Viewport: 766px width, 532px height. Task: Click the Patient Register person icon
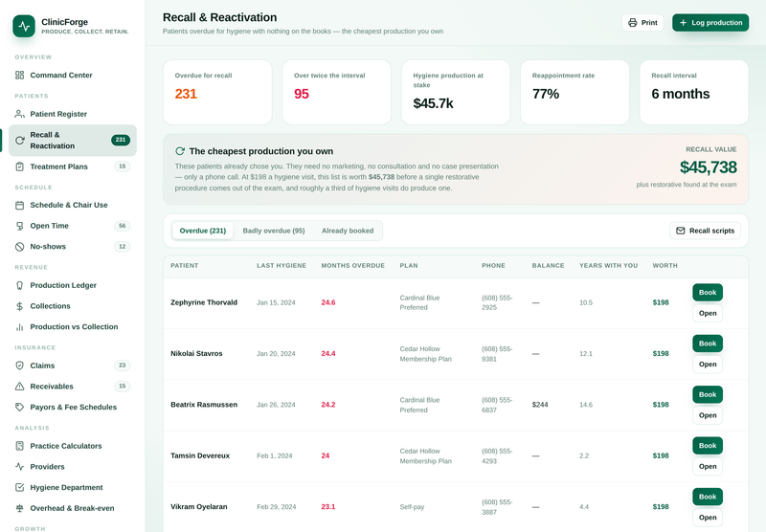click(19, 114)
